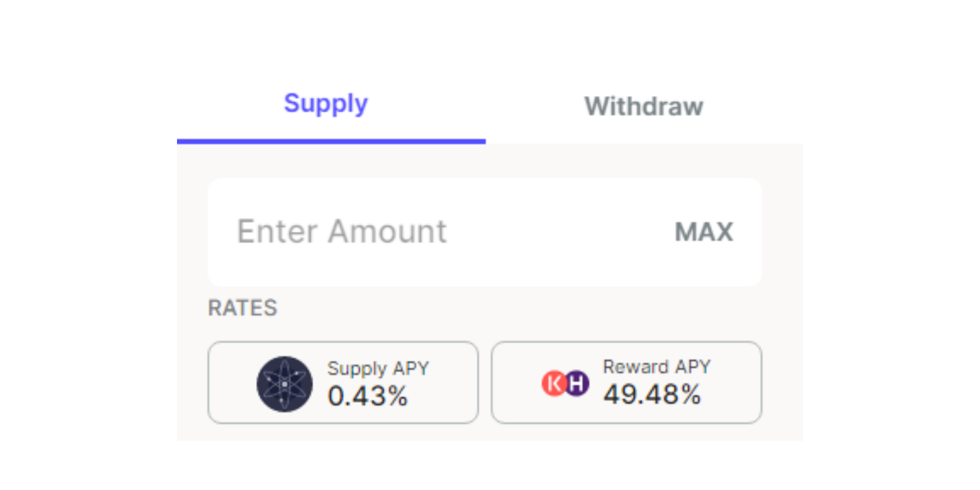Viewport: 980px width, 490px height.
Task: Click the MAX amount button
Action: [x=704, y=232]
